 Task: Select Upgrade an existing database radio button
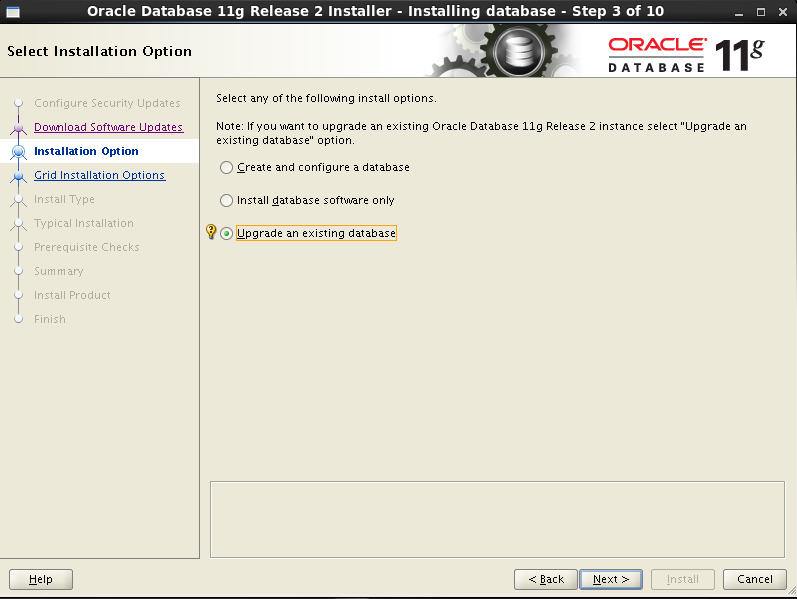tap(226, 233)
